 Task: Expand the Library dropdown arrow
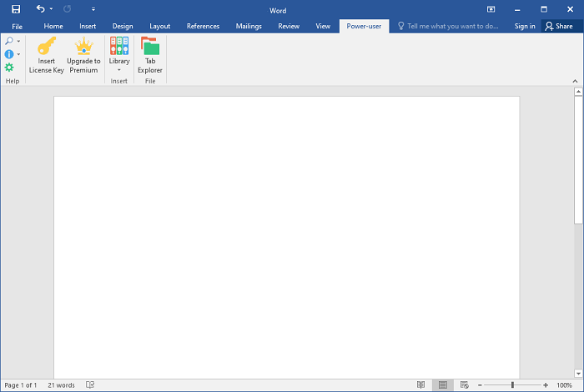[x=119, y=70]
